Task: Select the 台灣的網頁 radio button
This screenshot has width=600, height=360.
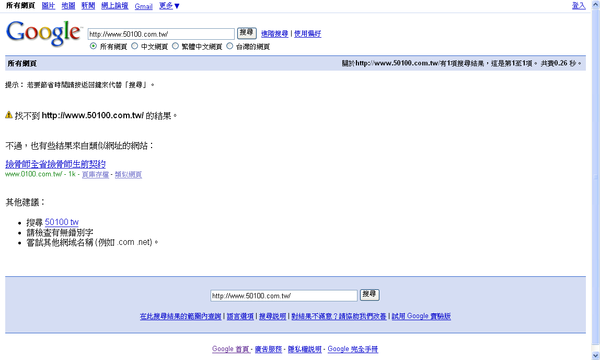Action: tap(230, 46)
